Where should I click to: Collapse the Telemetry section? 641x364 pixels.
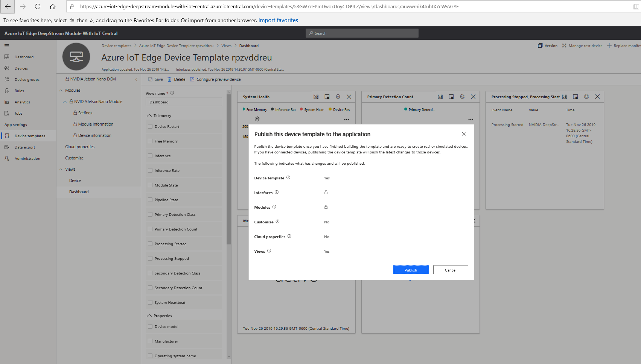click(x=149, y=115)
